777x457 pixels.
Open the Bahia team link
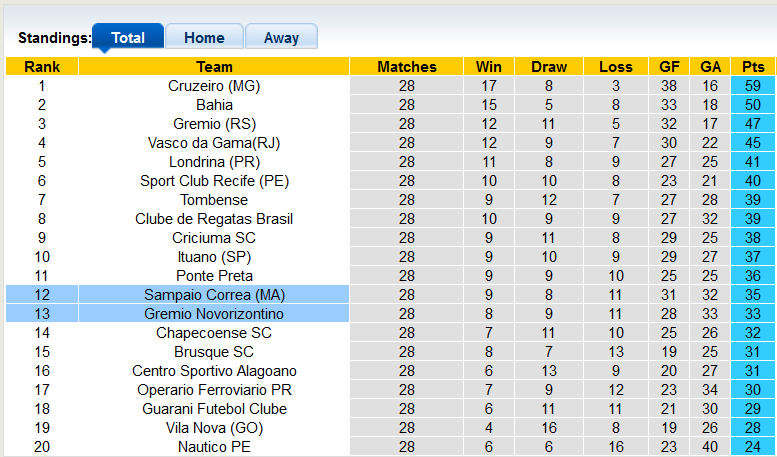[x=214, y=105]
